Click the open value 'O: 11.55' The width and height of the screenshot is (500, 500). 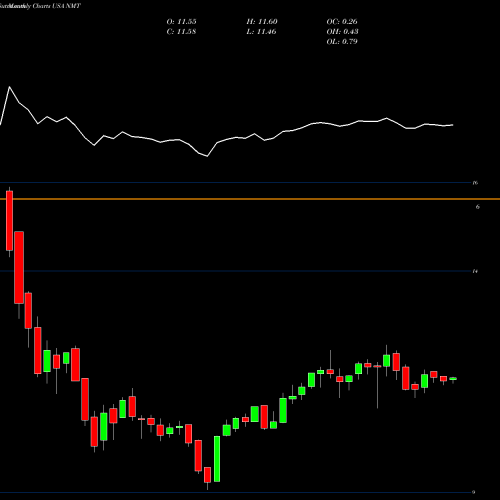(181, 22)
